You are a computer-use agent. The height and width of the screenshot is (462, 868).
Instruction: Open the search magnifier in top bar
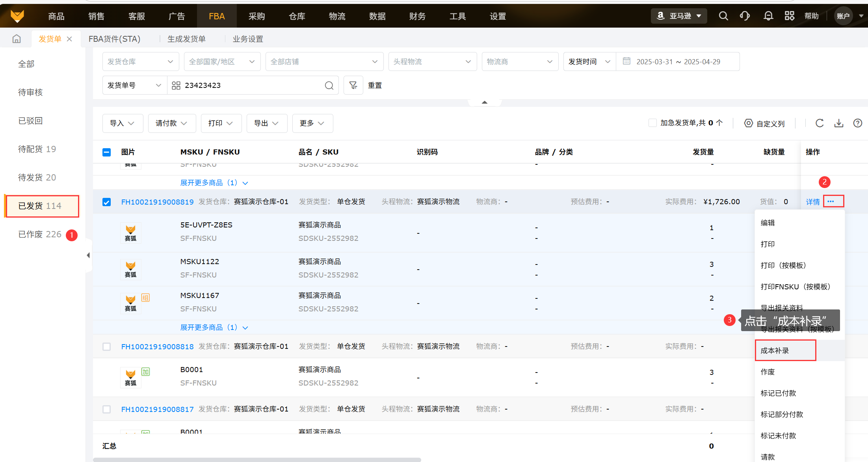723,16
